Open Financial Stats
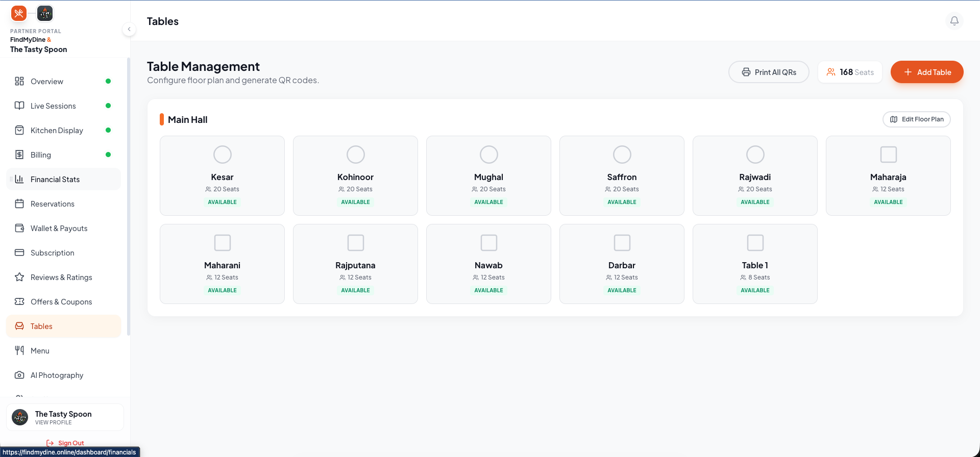Viewport: 980px width, 457px height. point(63,179)
